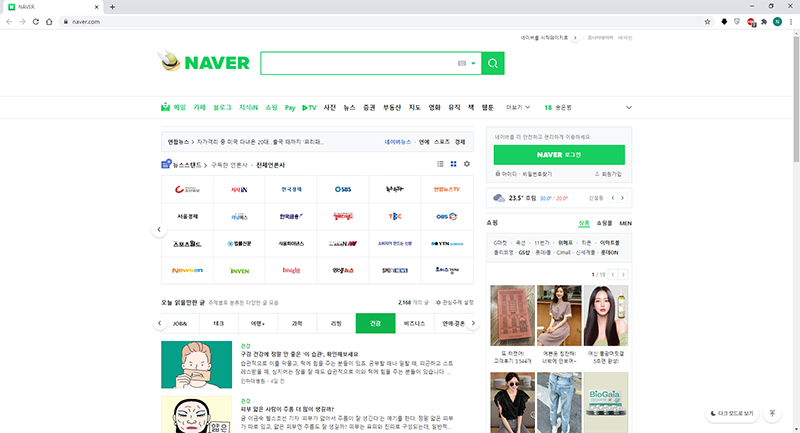The image size is (800, 433).
Task: Click the 스포츠 link in news bar
Action: [x=442, y=142]
